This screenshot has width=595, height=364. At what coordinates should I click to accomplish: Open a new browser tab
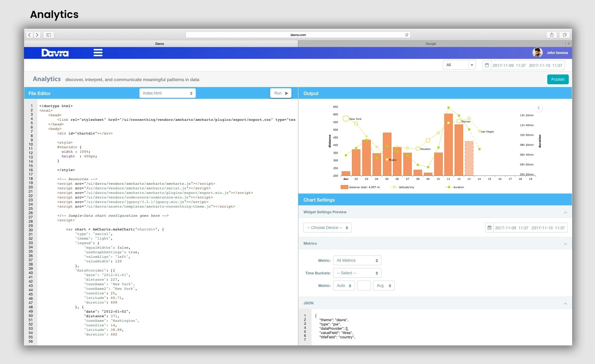tap(568, 43)
